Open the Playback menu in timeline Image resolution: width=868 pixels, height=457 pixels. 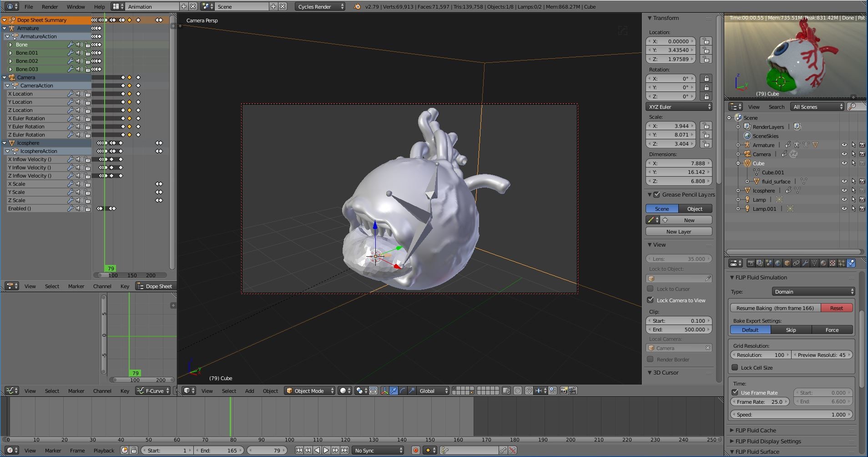coord(104,450)
